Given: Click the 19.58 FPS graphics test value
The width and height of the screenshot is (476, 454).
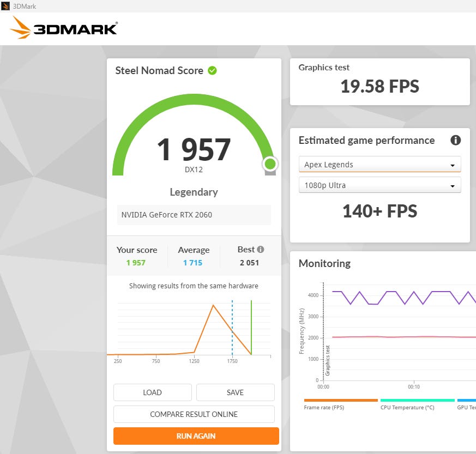Looking at the screenshot, I should coord(380,86).
